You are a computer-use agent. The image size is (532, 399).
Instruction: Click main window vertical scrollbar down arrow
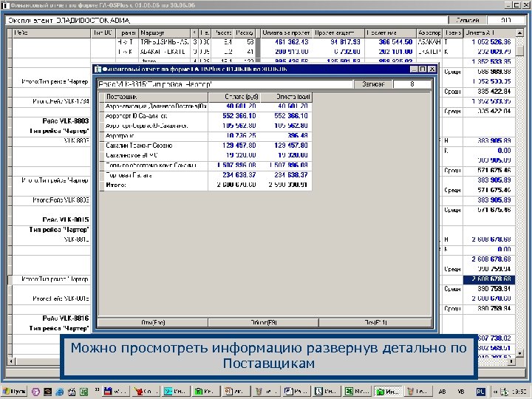pyautogui.click(x=519, y=353)
